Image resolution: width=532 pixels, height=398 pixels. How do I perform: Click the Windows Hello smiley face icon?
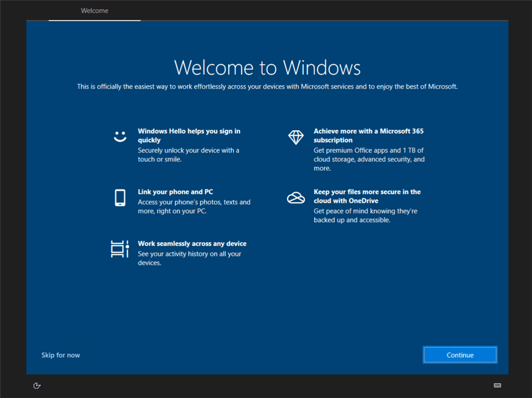coord(120,136)
